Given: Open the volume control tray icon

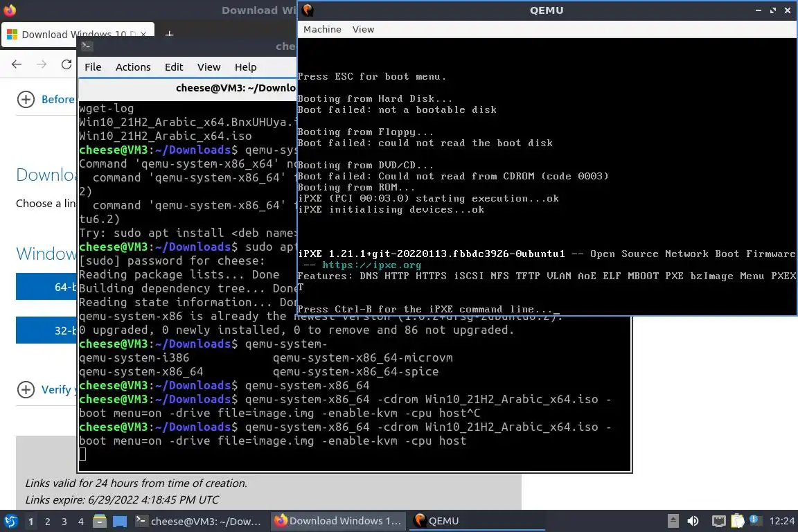Looking at the screenshot, I should point(693,521).
